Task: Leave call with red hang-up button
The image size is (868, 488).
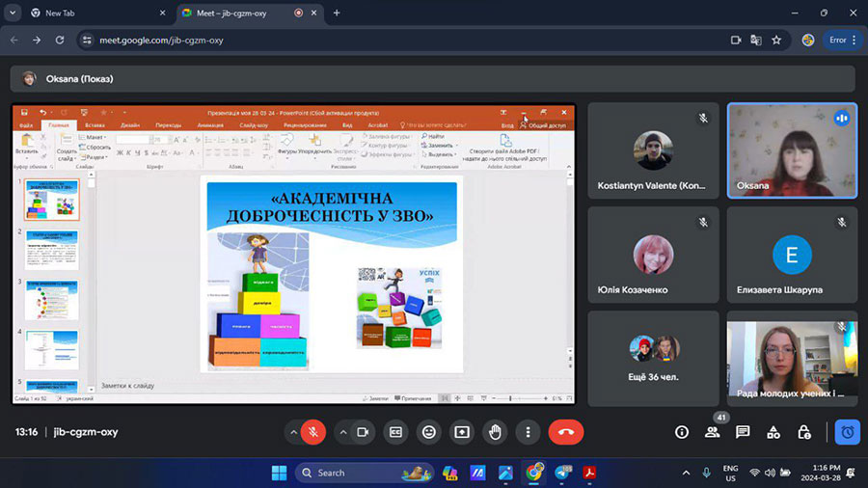Action: click(566, 432)
